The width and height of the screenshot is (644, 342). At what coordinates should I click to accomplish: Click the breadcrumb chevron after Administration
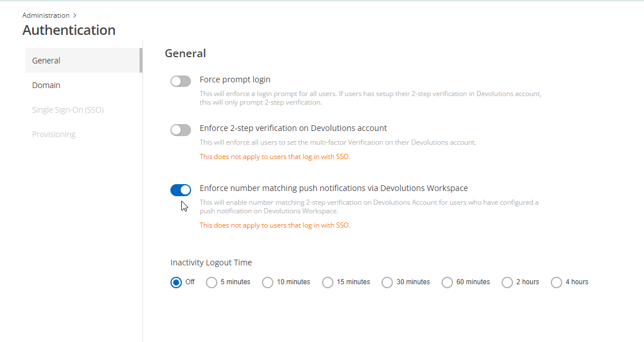pos(75,15)
